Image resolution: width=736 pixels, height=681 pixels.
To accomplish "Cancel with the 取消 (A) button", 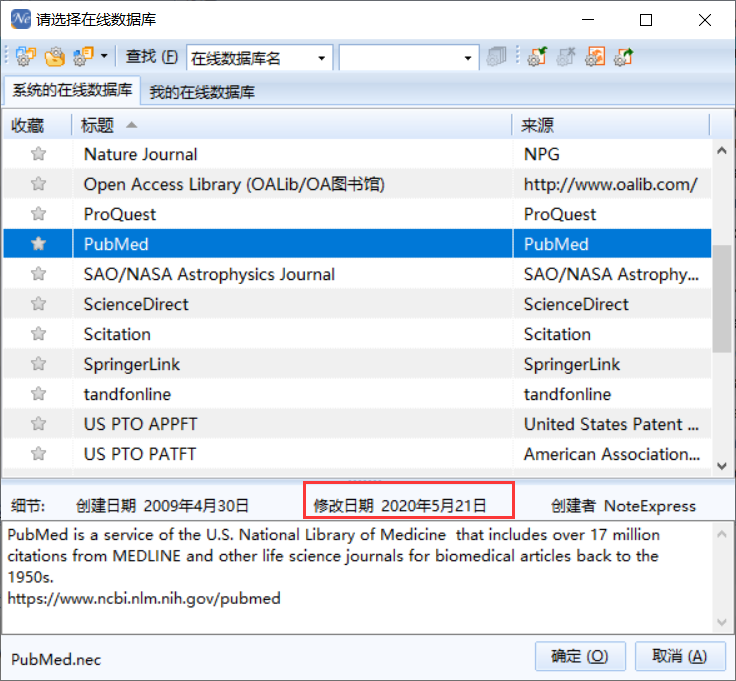I will pyautogui.click(x=680, y=656).
